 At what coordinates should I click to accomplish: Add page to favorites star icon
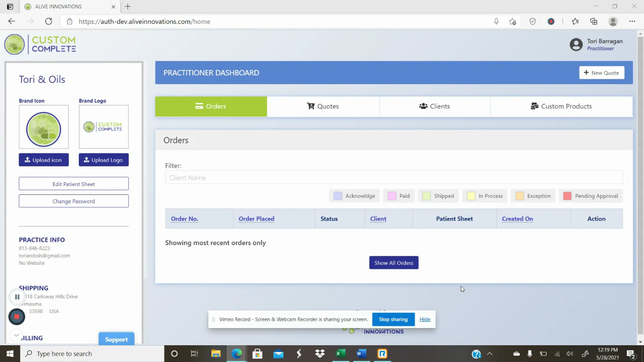pyautogui.click(x=513, y=21)
